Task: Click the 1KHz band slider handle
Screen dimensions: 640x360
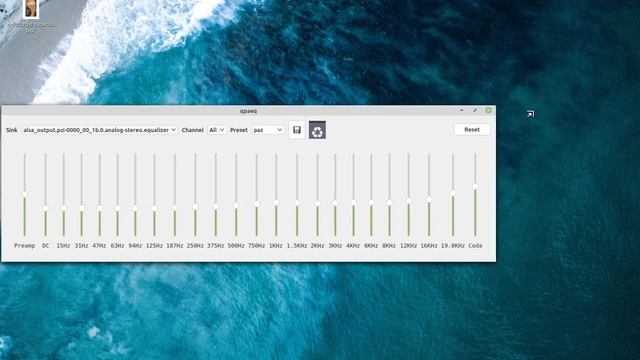Action: click(276, 203)
